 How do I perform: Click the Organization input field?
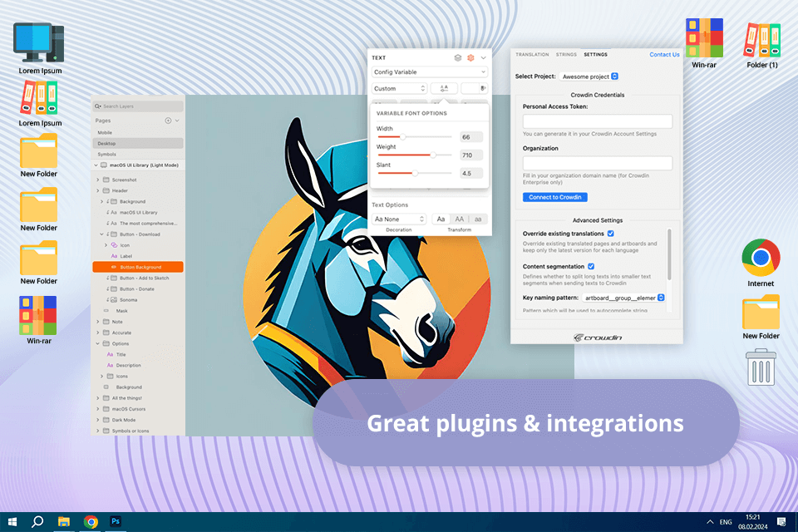pyautogui.click(x=598, y=163)
